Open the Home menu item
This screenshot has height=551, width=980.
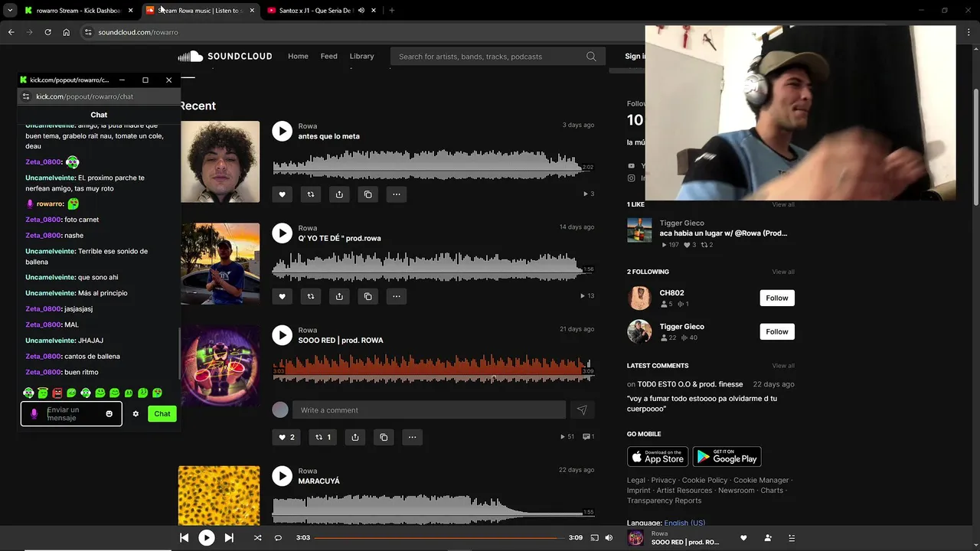(x=298, y=56)
